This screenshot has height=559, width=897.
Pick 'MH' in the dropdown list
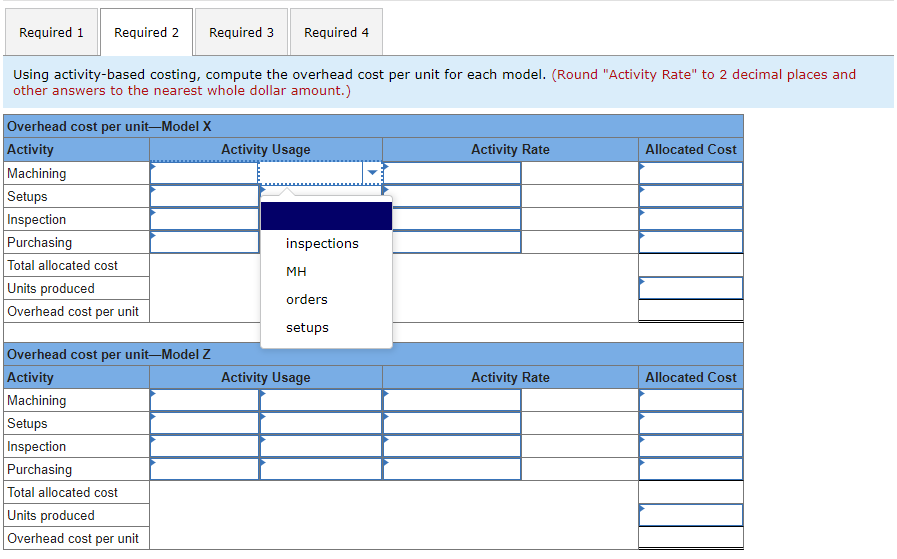coord(326,272)
